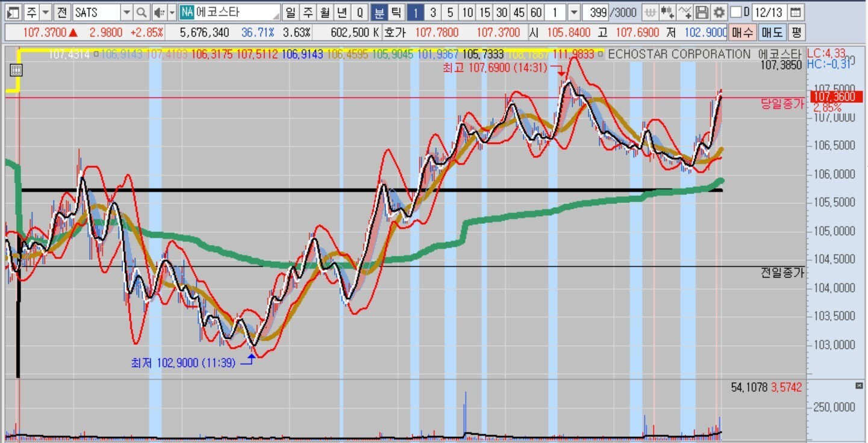Screen dimensions: 868x443
Task: Switch to the 틱 (tick) chart mode
Action: click(x=396, y=12)
